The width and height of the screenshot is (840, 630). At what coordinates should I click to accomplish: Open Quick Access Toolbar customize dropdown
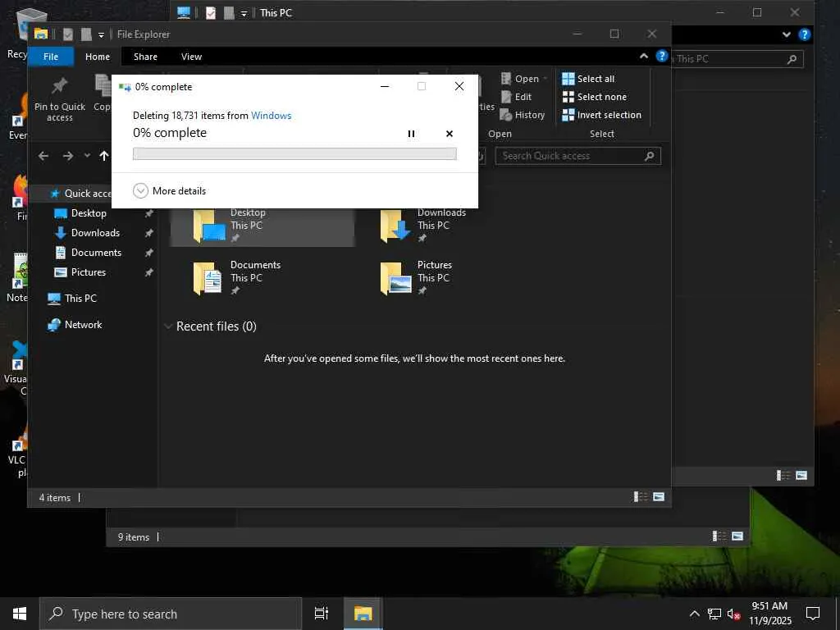pos(101,34)
